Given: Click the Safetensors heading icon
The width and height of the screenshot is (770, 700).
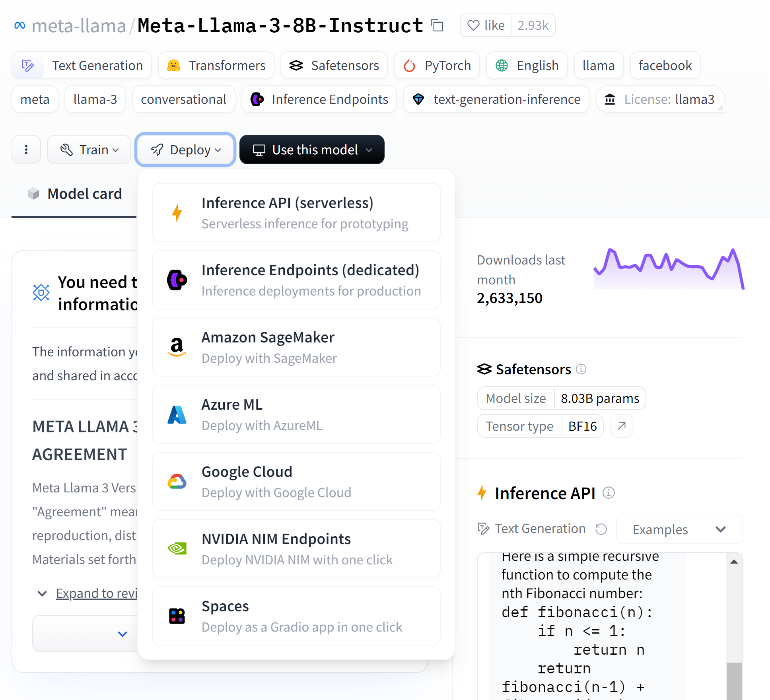Looking at the screenshot, I should point(484,369).
